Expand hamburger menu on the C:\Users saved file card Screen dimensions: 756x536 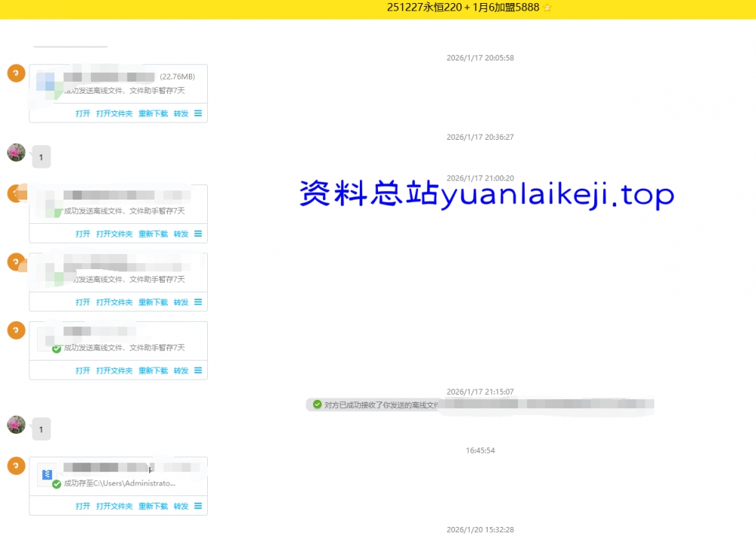click(x=198, y=506)
